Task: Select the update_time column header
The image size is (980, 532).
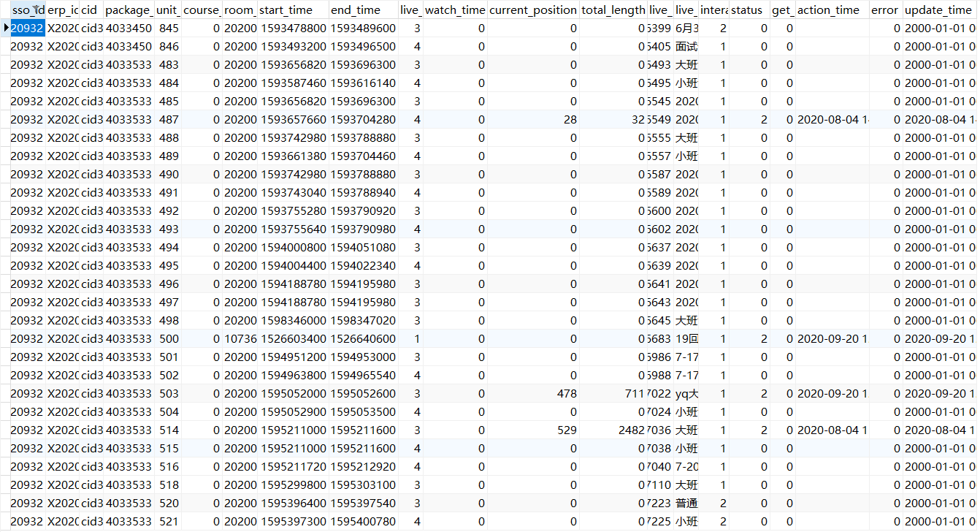Action: click(940, 10)
